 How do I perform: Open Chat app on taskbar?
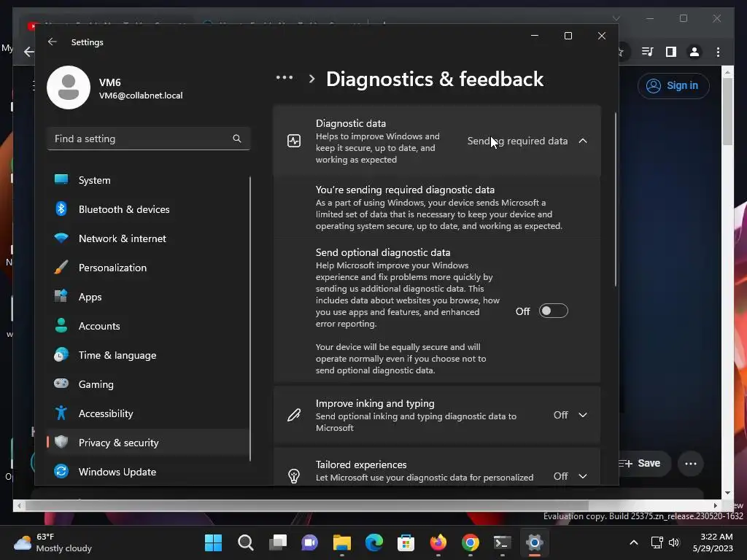[x=309, y=542]
